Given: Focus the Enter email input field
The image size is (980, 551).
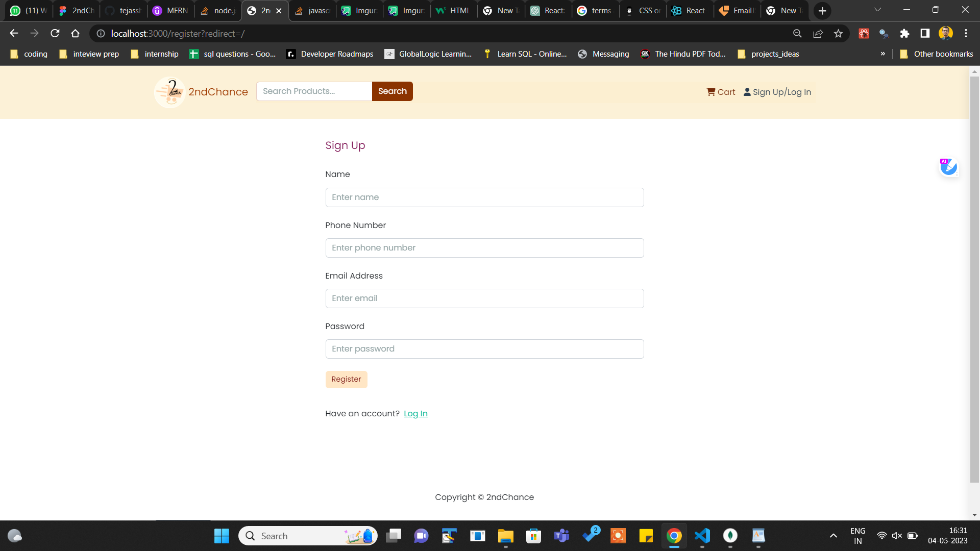Looking at the screenshot, I should (484, 298).
